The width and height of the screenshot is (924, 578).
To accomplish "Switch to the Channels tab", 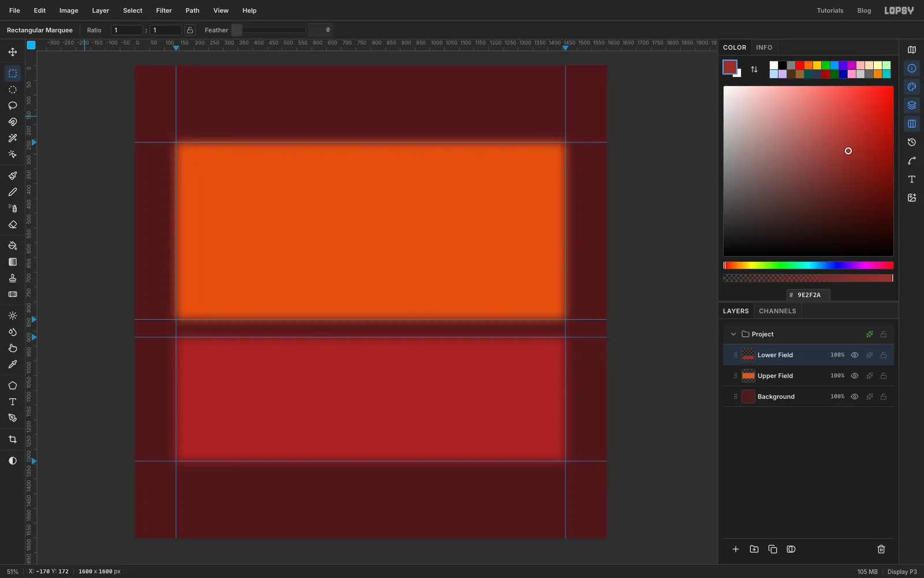I will click(x=777, y=311).
